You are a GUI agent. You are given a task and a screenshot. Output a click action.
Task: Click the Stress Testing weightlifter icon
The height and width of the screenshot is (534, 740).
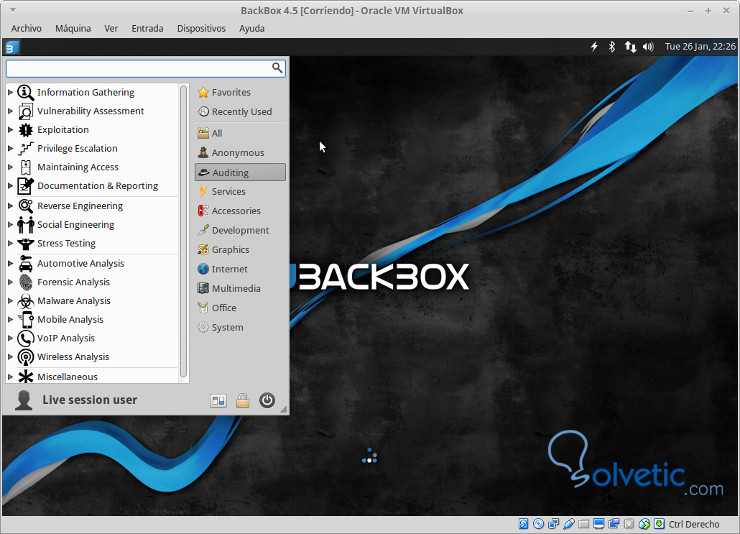tap(25, 243)
